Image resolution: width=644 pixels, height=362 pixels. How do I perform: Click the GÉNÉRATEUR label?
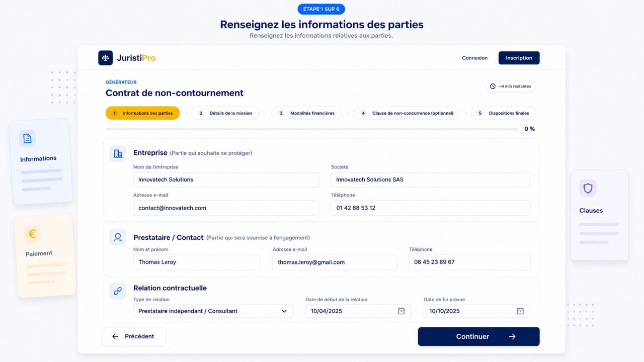[121, 82]
